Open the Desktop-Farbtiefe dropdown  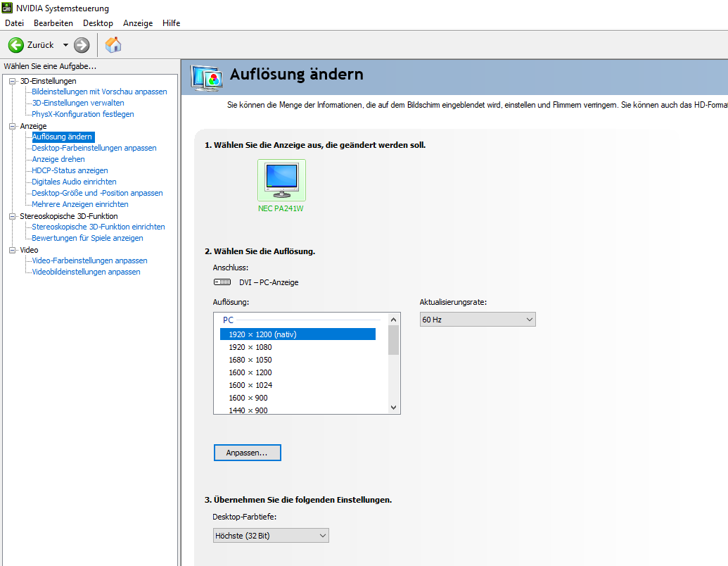pyautogui.click(x=271, y=535)
